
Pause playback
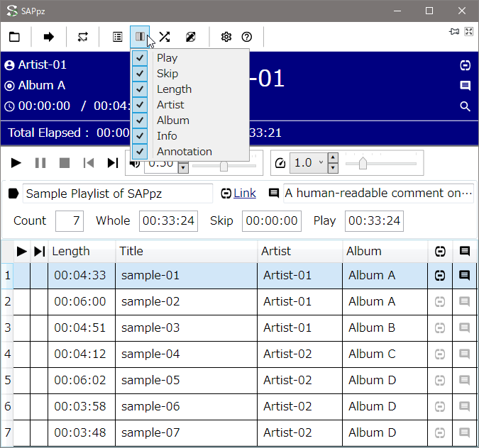[x=40, y=163]
